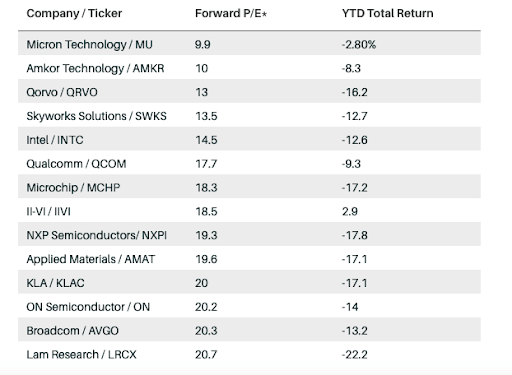Image resolution: width=512 pixels, height=375 pixels.
Task: Click Broadcom / AVGO company name
Action: 73,331
